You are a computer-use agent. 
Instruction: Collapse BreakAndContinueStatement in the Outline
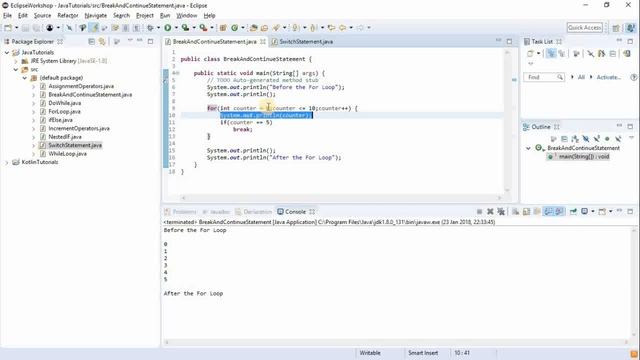click(x=529, y=148)
